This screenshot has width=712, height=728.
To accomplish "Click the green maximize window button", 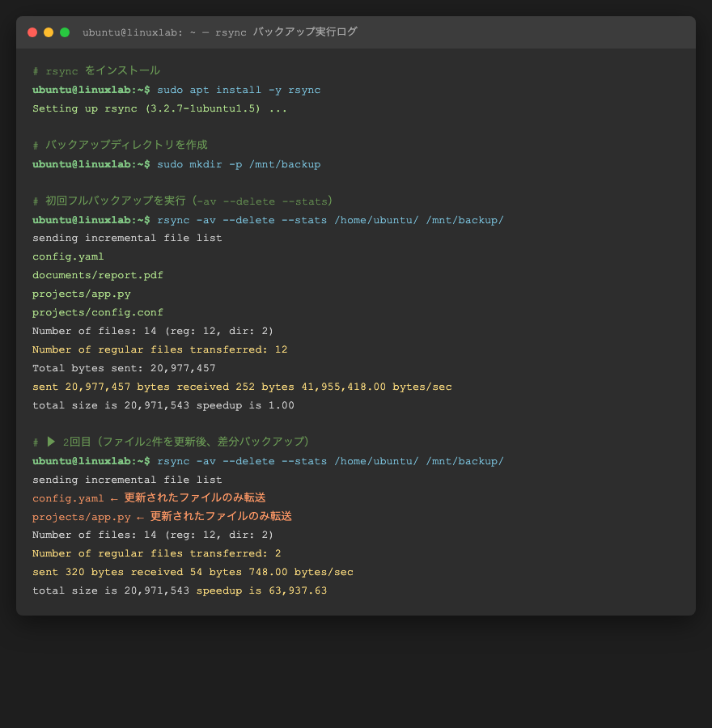I will click(65, 32).
